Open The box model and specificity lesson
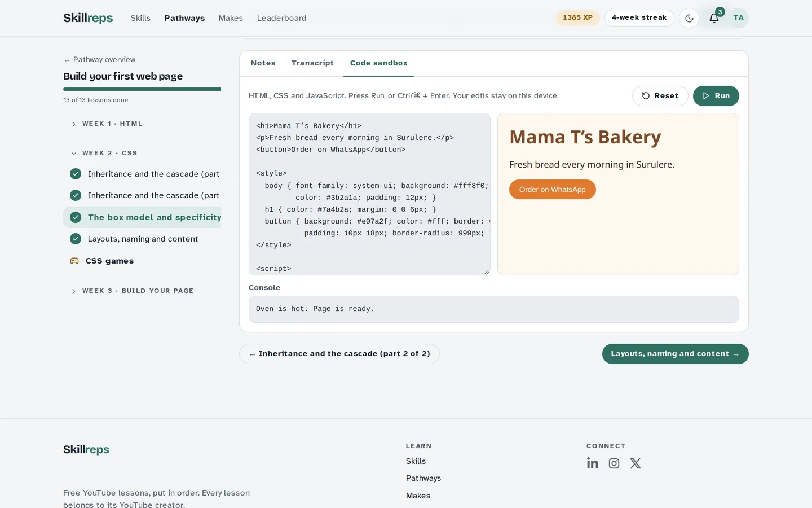The image size is (812, 508). tap(142, 217)
